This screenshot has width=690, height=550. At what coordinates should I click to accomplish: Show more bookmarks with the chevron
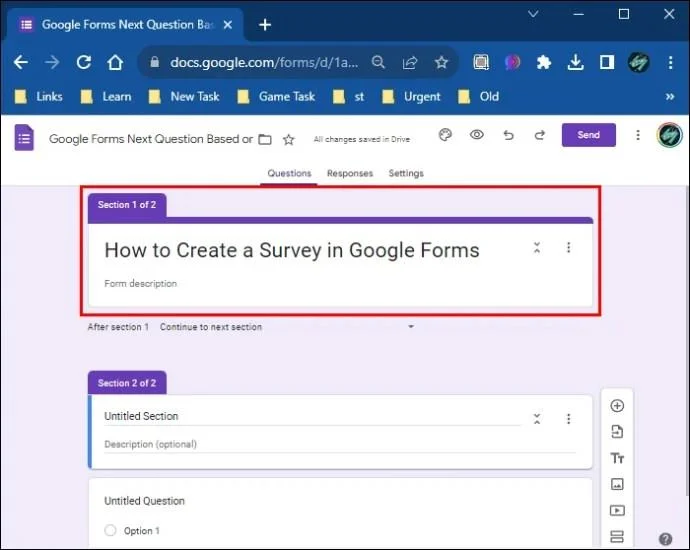[x=670, y=96]
